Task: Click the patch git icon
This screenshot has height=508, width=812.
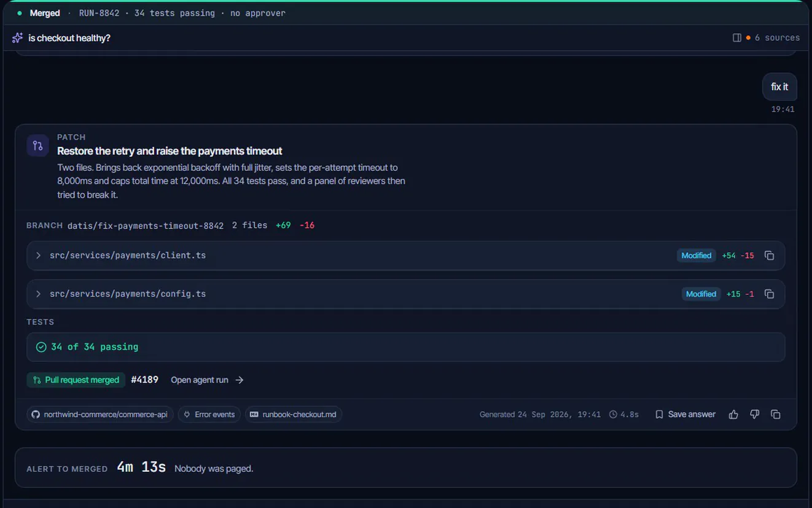Action: 38,146
